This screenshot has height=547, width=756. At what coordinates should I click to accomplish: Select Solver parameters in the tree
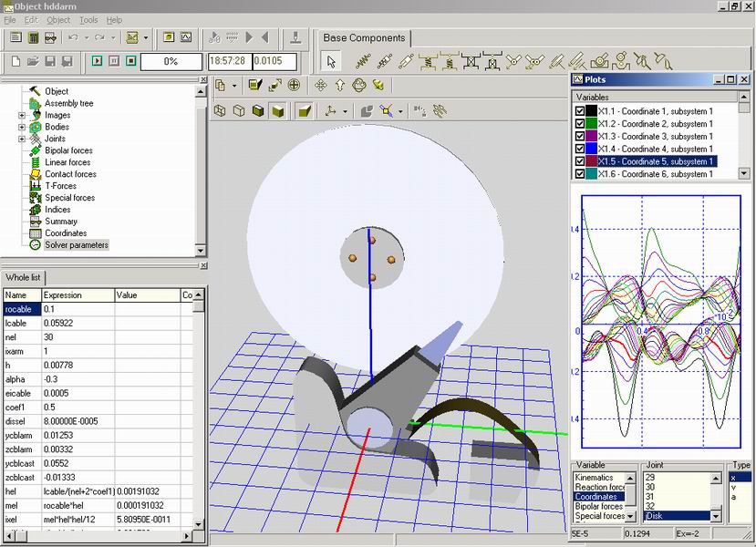[x=77, y=245]
